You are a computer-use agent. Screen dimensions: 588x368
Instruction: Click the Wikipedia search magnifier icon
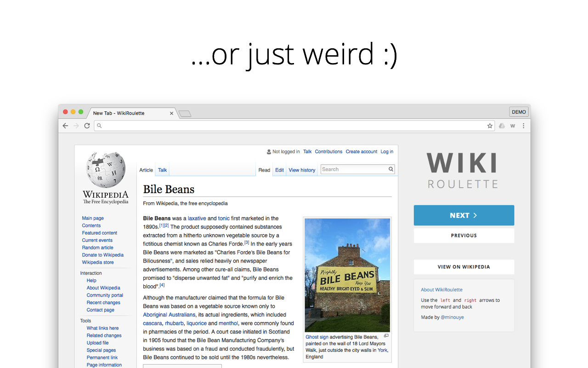coord(391,169)
